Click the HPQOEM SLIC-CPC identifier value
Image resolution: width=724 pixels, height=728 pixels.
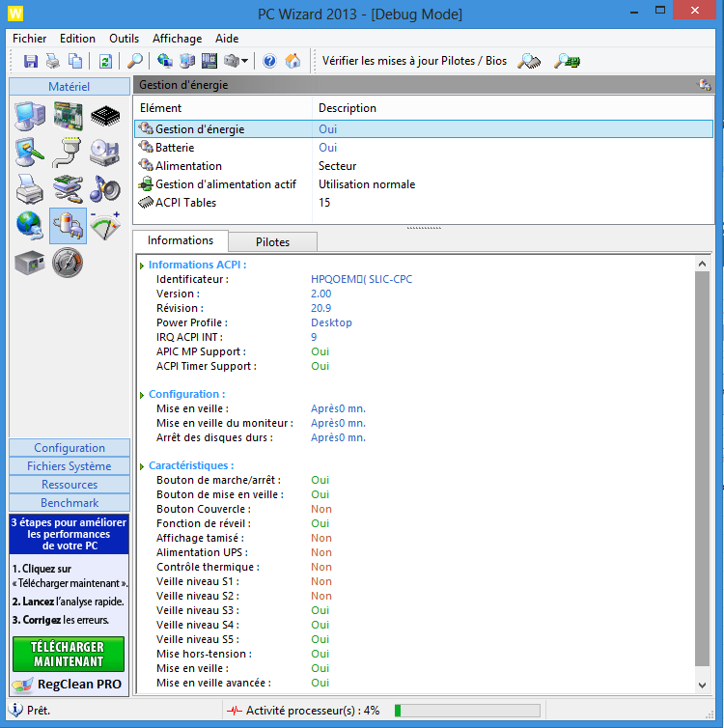coord(362,279)
